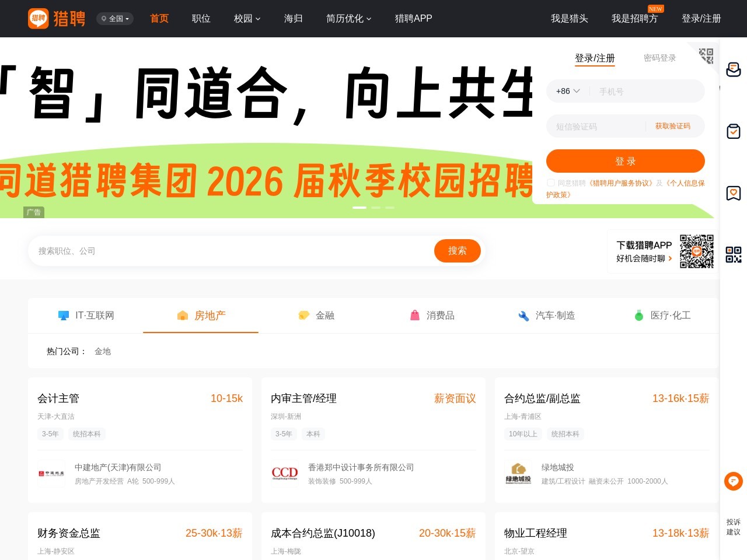
Task: Click 获取验证码 to request SMS code
Action: (x=672, y=126)
